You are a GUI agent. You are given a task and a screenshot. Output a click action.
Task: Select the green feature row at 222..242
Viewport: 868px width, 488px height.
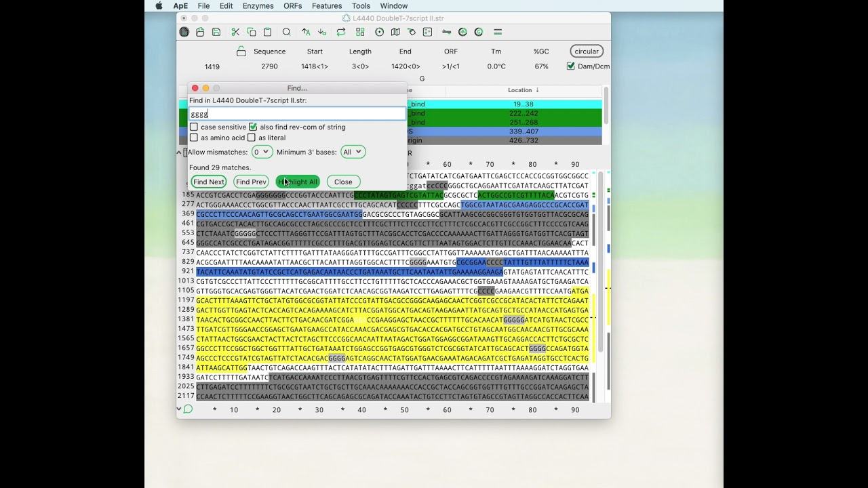tap(504, 113)
